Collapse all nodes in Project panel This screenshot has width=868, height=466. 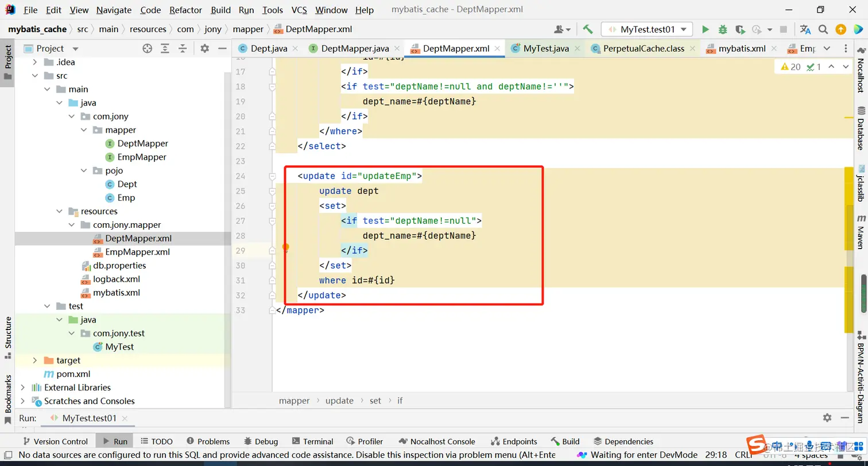(183, 49)
